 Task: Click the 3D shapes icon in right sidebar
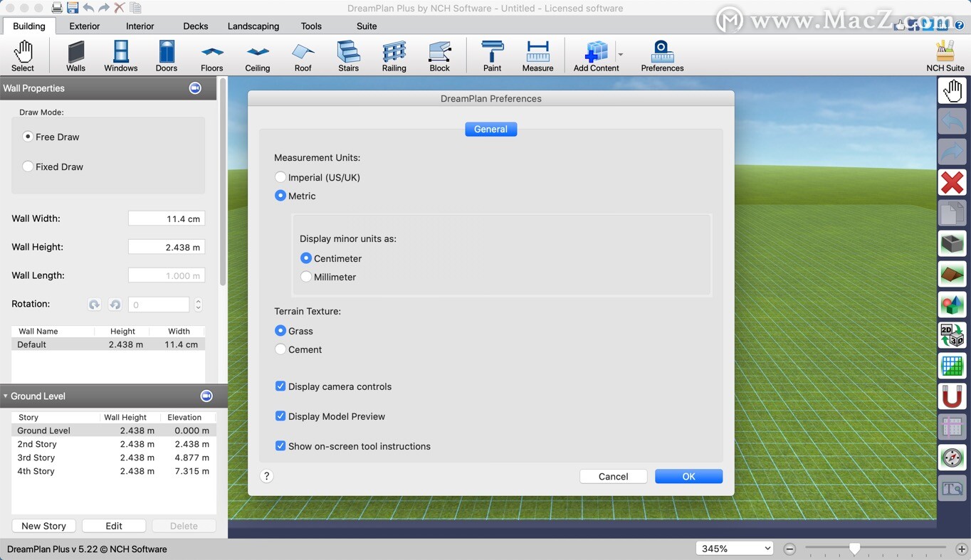pos(952,305)
